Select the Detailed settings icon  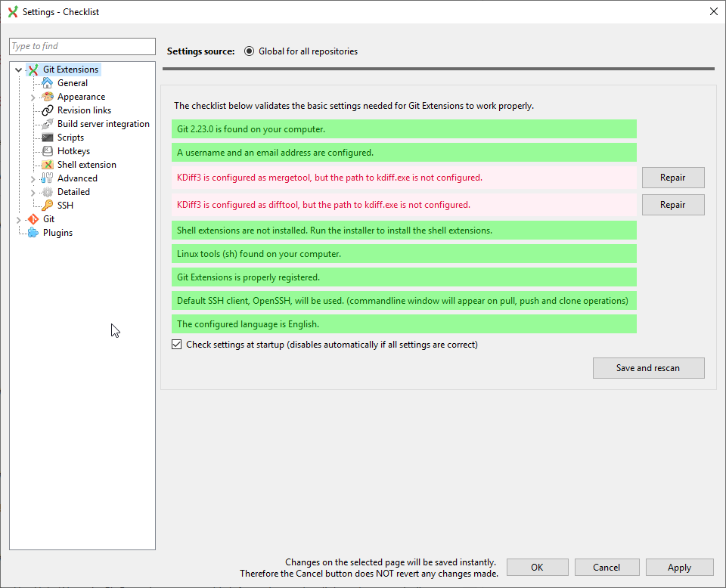46,191
